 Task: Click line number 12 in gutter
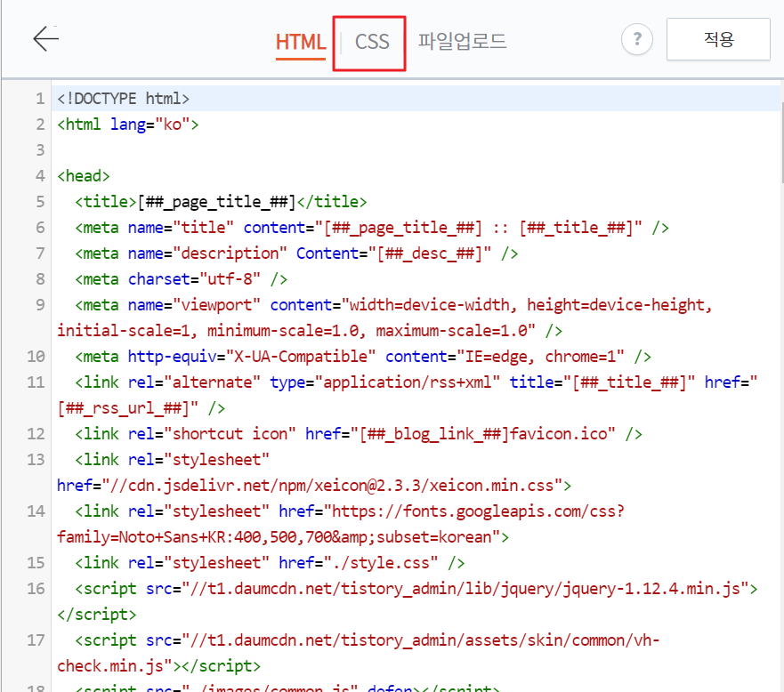tap(36, 434)
